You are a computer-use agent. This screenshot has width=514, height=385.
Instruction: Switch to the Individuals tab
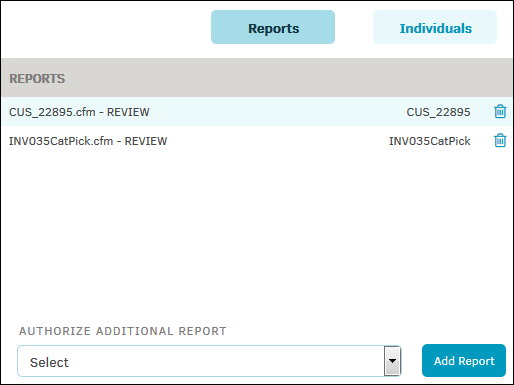click(x=435, y=27)
